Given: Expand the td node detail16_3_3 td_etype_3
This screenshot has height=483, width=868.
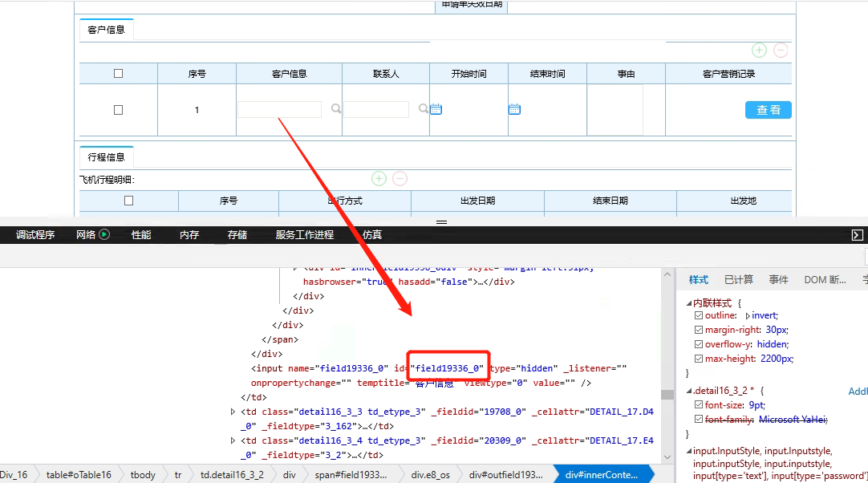Looking at the screenshot, I should (233, 412).
